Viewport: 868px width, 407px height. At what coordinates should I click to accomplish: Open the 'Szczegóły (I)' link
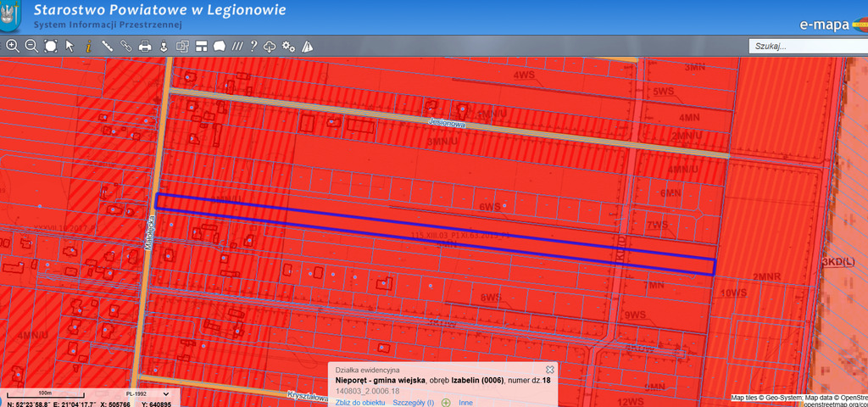tap(413, 402)
